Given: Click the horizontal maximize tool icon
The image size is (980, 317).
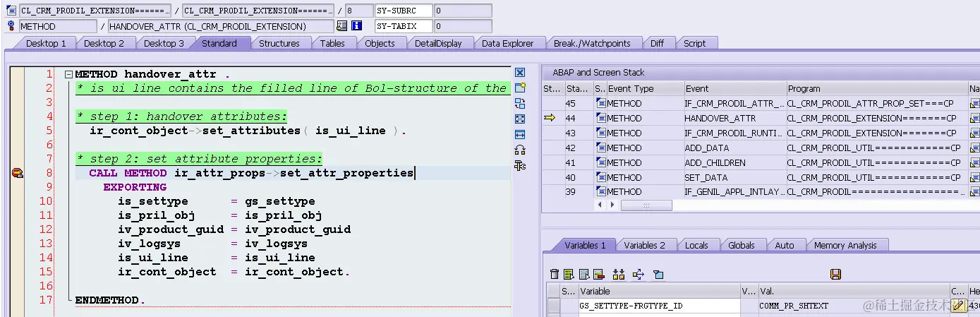Looking at the screenshot, I should pos(520,134).
